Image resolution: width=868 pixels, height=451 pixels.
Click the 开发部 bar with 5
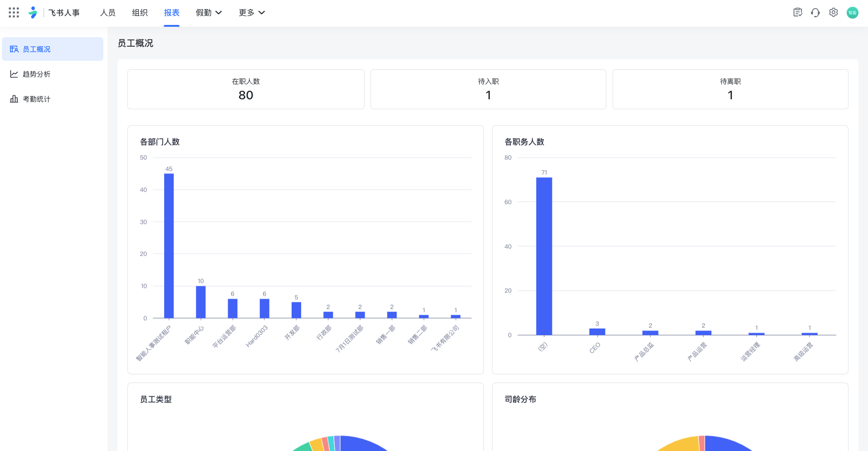pos(296,310)
